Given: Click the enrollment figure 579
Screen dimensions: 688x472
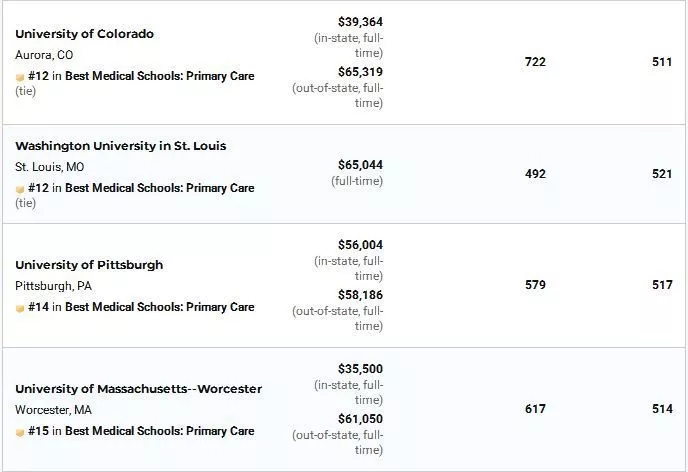Looking at the screenshot, I should coord(535,285).
